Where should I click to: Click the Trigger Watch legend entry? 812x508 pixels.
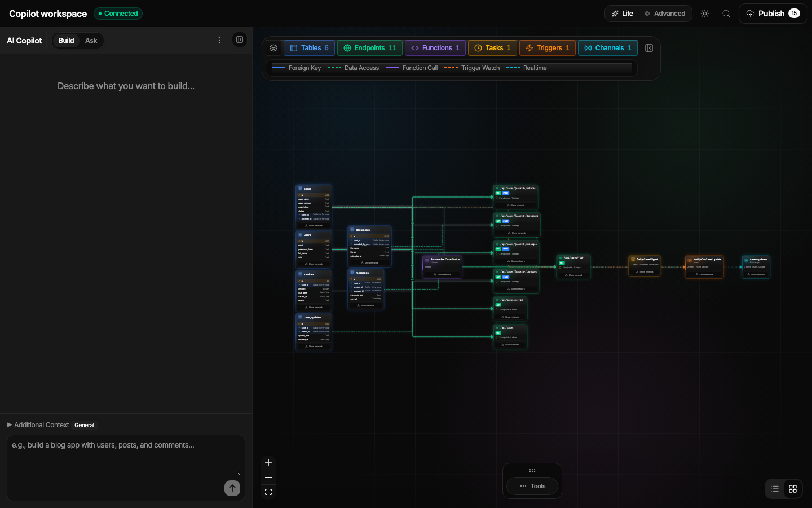click(472, 68)
